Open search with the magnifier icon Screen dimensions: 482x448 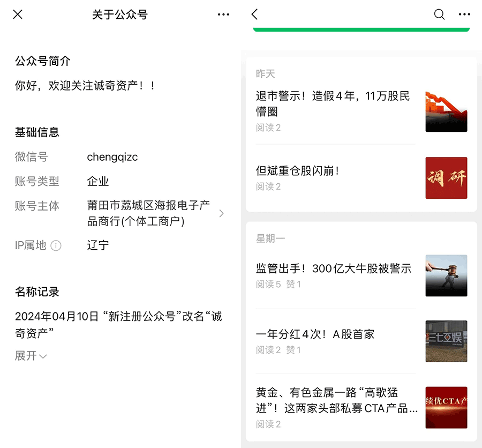point(439,14)
